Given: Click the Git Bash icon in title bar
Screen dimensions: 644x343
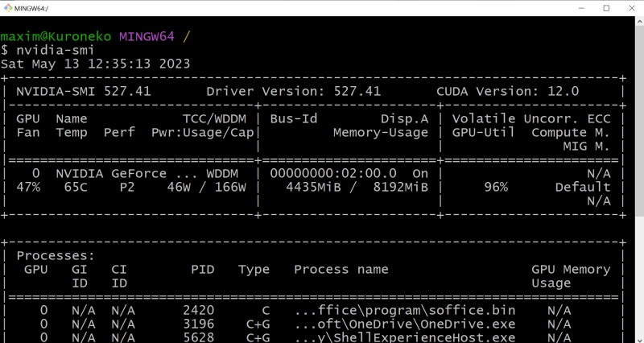Looking at the screenshot, I should click(x=9, y=8).
